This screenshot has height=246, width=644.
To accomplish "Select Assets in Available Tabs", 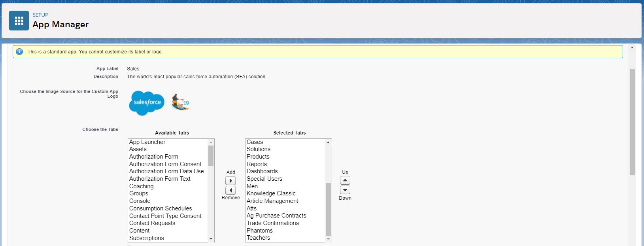I will coord(168,149).
